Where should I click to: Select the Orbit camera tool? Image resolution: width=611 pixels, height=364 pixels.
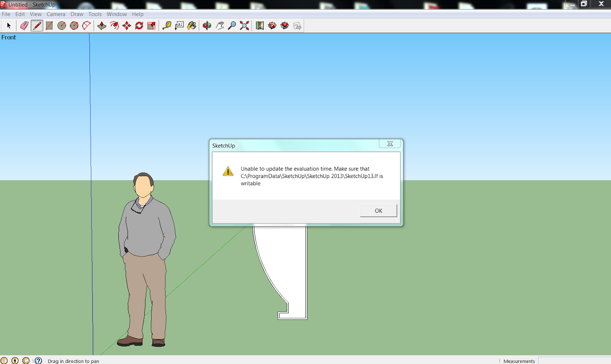pos(207,26)
